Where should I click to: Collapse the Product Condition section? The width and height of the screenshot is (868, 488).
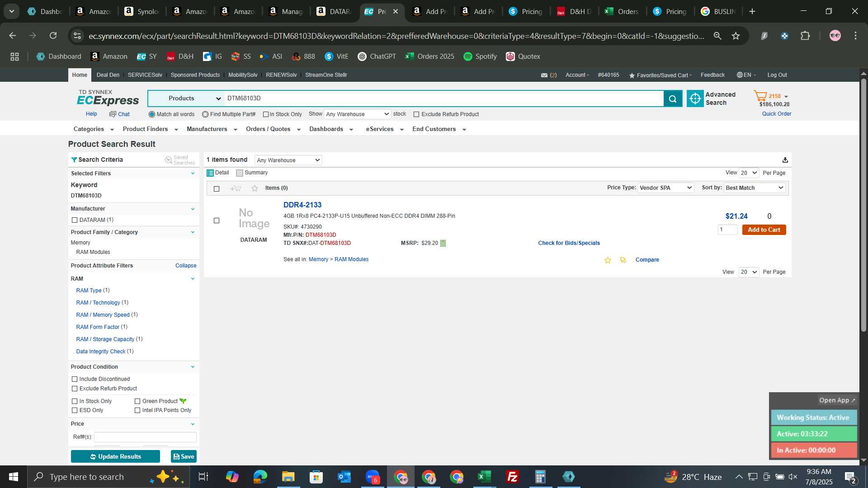tap(193, 367)
